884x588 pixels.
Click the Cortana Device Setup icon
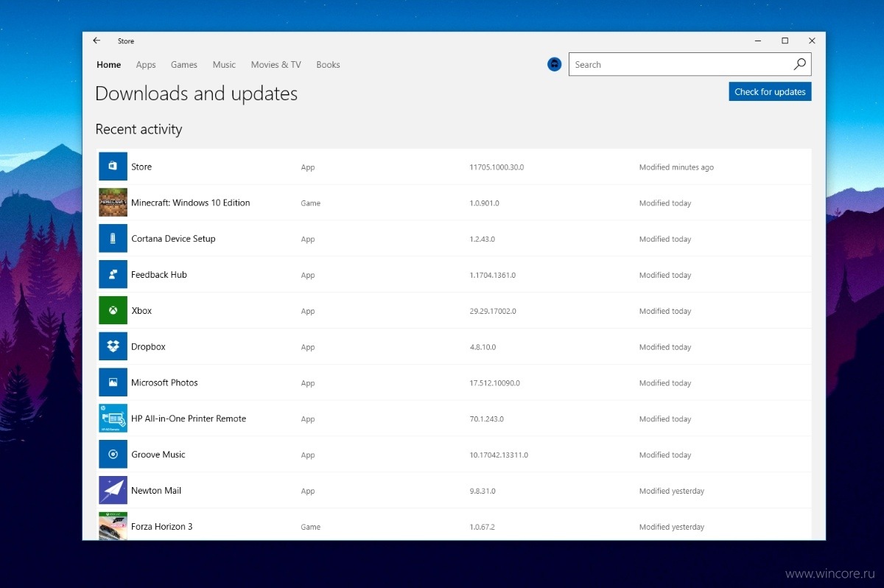[x=113, y=239]
